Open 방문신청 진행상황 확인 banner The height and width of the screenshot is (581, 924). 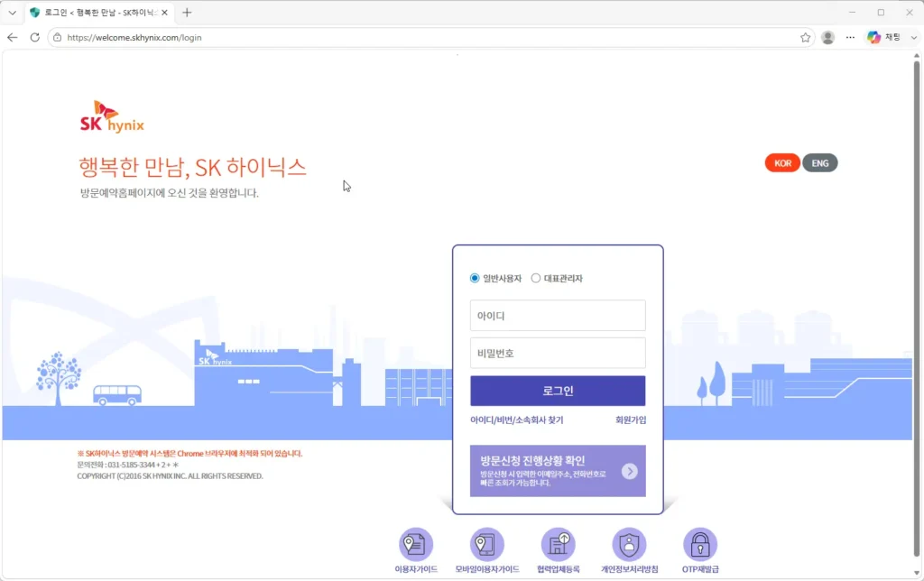click(x=558, y=471)
